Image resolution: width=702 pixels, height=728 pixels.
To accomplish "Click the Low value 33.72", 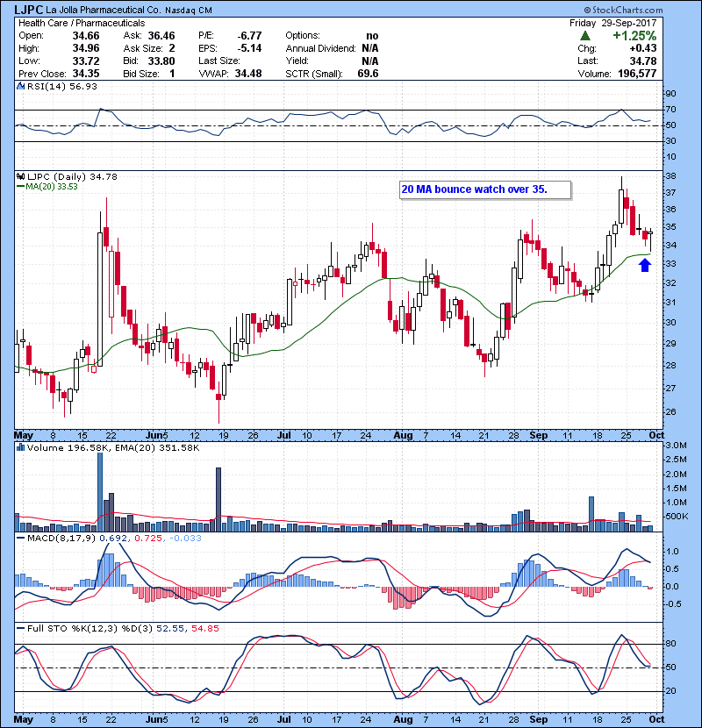I will point(86,61).
